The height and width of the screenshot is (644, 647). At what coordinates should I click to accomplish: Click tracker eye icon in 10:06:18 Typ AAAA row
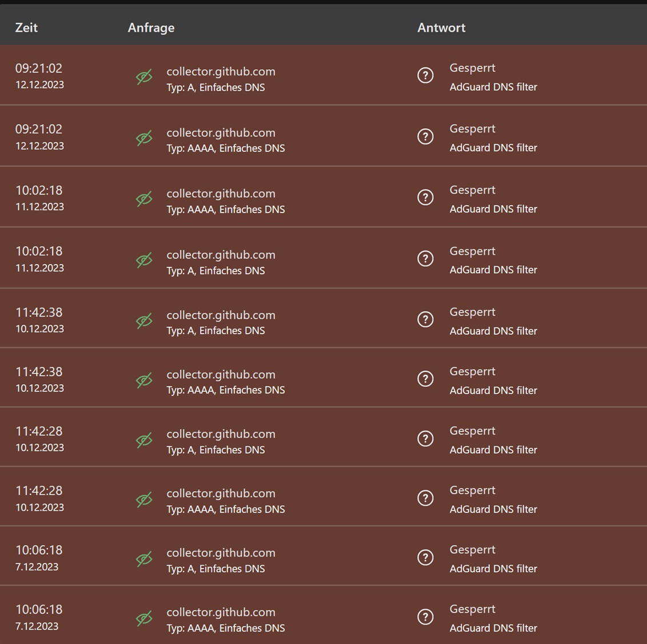[x=144, y=618]
